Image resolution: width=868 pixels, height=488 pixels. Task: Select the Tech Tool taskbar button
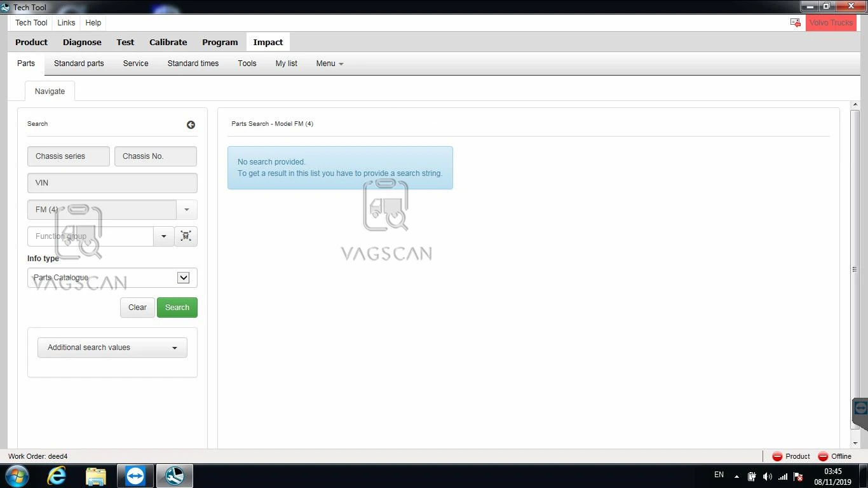pos(175,476)
